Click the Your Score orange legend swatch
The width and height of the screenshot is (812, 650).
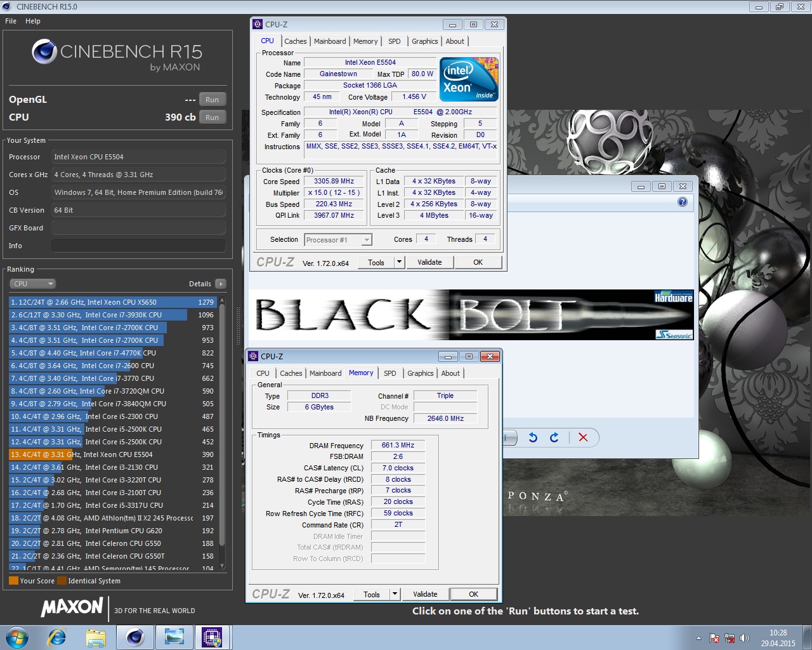(x=13, y=581)
